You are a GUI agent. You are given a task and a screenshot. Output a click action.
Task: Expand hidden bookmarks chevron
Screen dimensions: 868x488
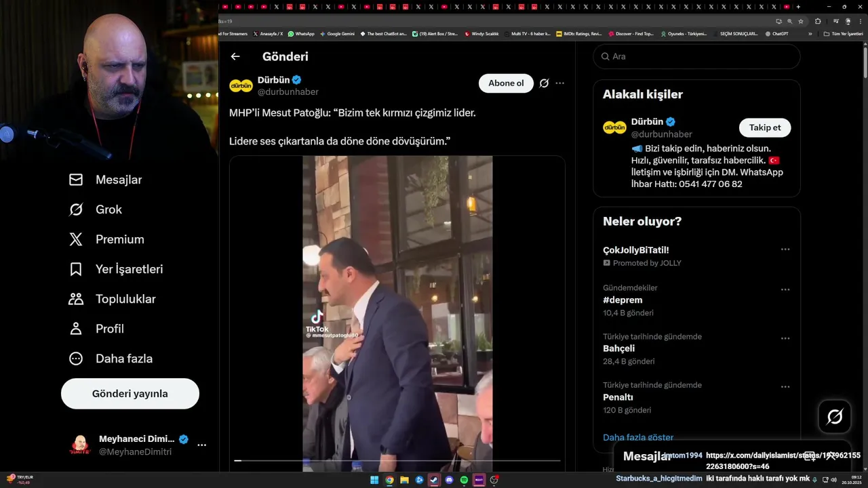810,34
